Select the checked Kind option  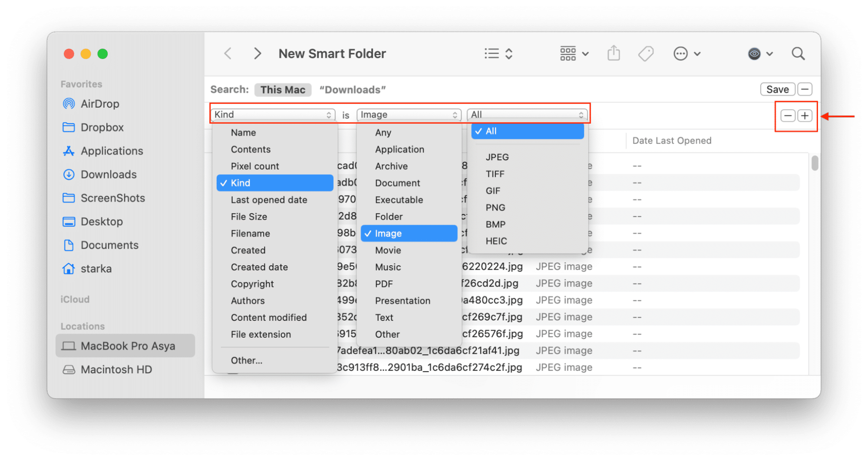(x=274, y=183)
